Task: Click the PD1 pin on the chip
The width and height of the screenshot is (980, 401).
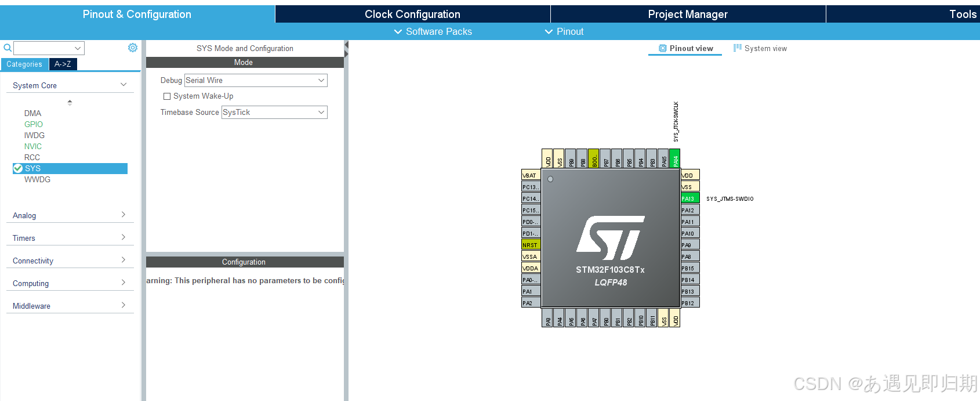Action: (531, 233)
